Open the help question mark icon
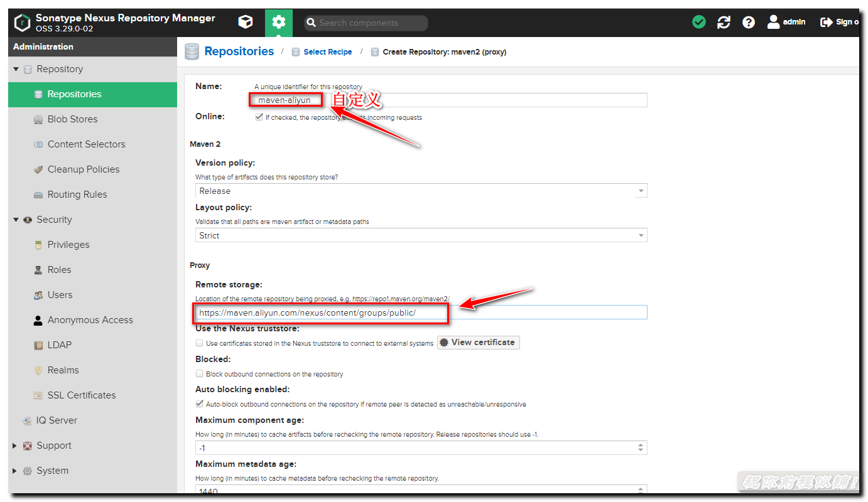The width and height of the screenshot is (868, 502). (749, 23)
